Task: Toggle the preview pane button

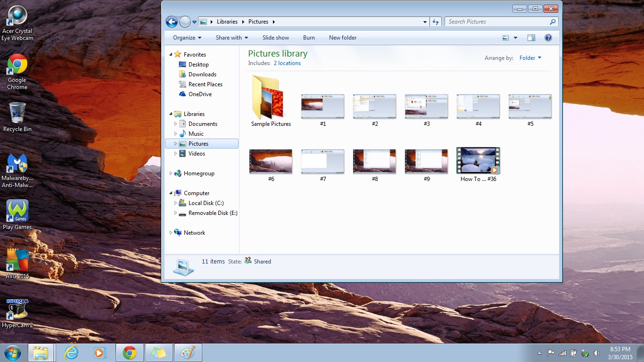Action: 531,38
